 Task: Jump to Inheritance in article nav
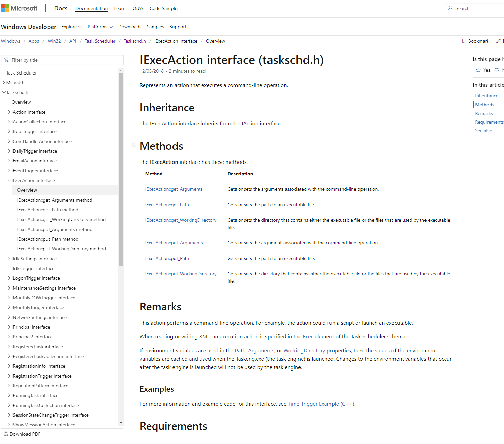click(486, 96)
